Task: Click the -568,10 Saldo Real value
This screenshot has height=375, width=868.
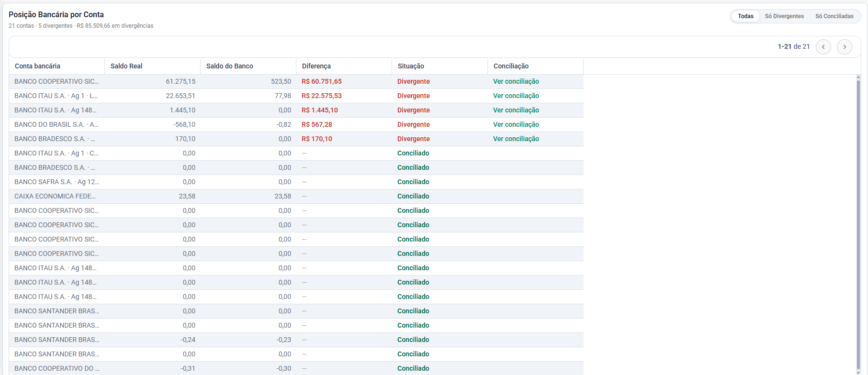Action: (x=184, y=124)
